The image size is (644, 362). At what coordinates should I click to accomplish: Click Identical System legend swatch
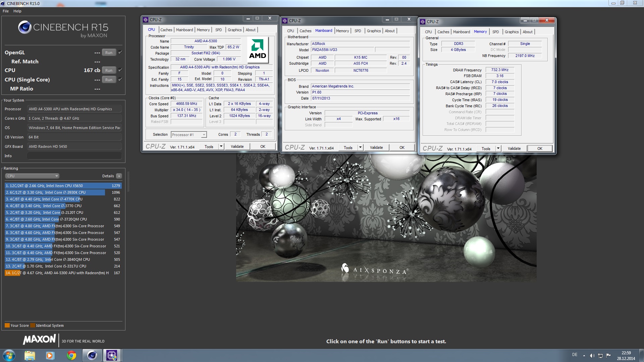[x=33, y=325]
